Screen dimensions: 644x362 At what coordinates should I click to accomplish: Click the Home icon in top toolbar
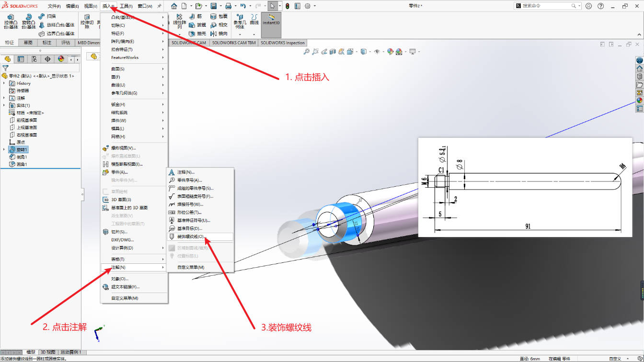(174, 6)
